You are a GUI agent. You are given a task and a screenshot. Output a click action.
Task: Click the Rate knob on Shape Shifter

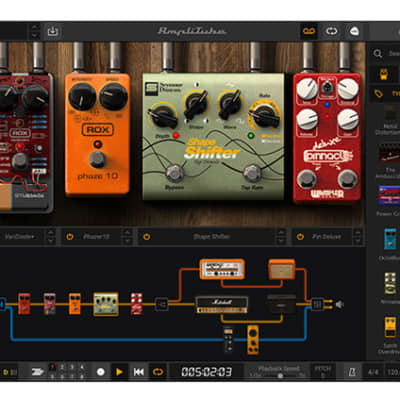pyautogui.click(x=265, y=115)
